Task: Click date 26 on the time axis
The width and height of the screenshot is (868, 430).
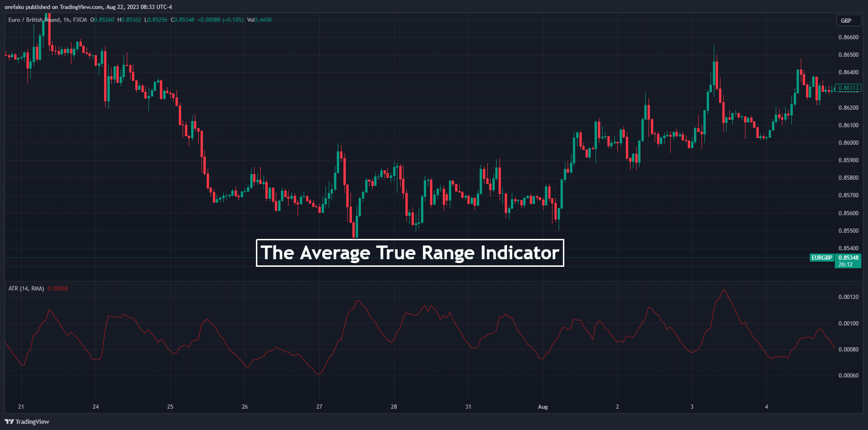Action: [x=245, y=407]
